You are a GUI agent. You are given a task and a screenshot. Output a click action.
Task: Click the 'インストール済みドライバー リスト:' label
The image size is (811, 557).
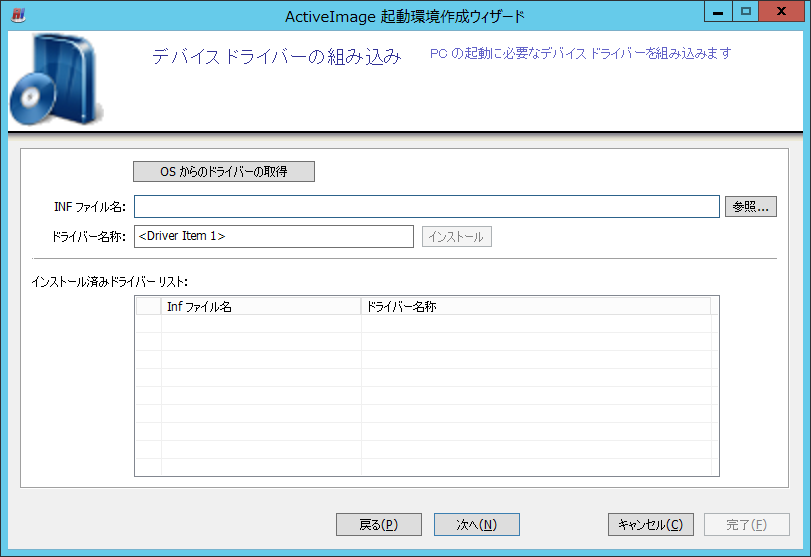(110, 282)
